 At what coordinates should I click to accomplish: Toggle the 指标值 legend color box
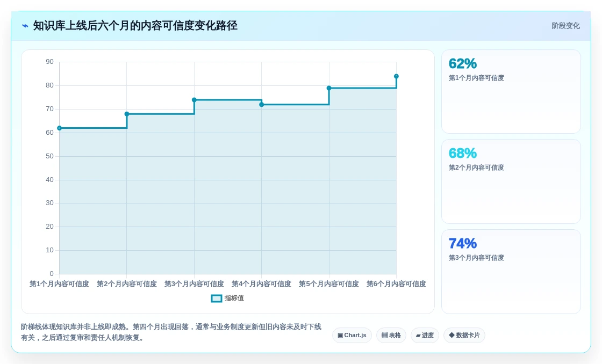pos(217,299)
